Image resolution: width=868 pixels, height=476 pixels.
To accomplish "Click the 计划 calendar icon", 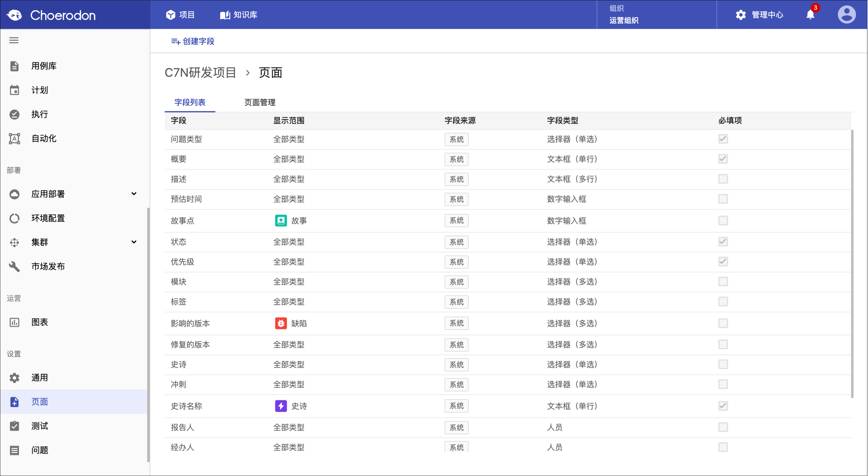I will 14,90.
